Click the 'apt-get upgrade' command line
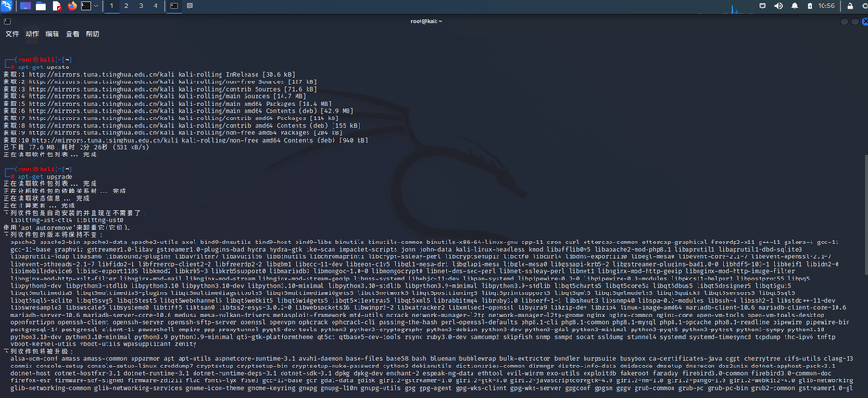This screenshot has height=398, width=868. pos(44,177)
